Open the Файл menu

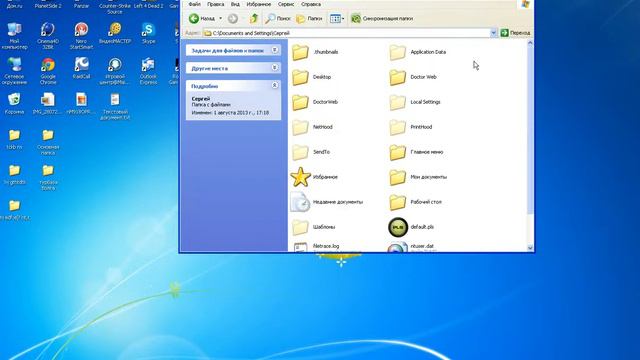(194, 4)
